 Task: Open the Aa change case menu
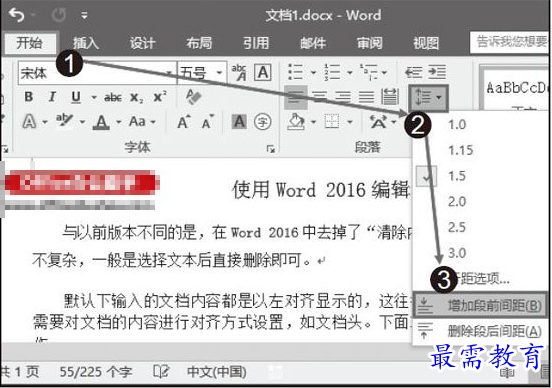click(142, 122)
